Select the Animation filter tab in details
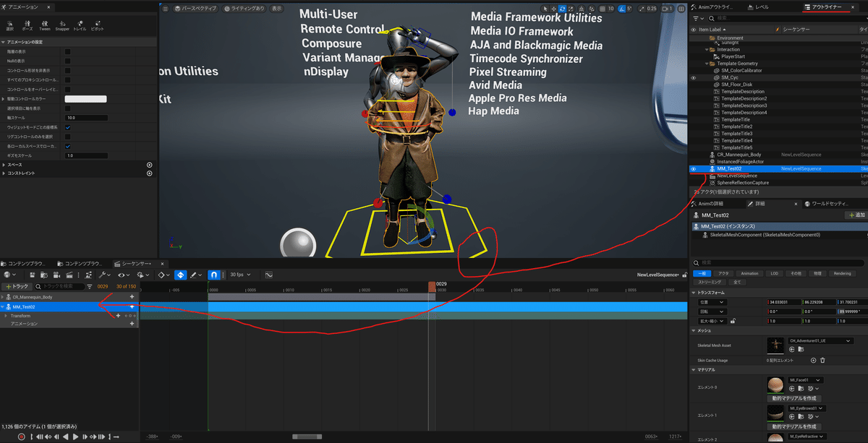The image size is (868, 443). coord(749,273)
